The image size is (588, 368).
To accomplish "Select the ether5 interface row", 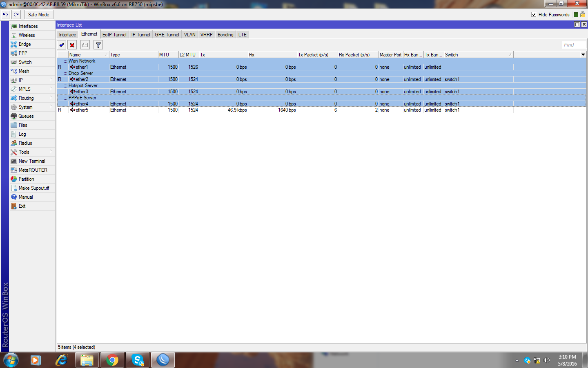I will pos(122,110).
